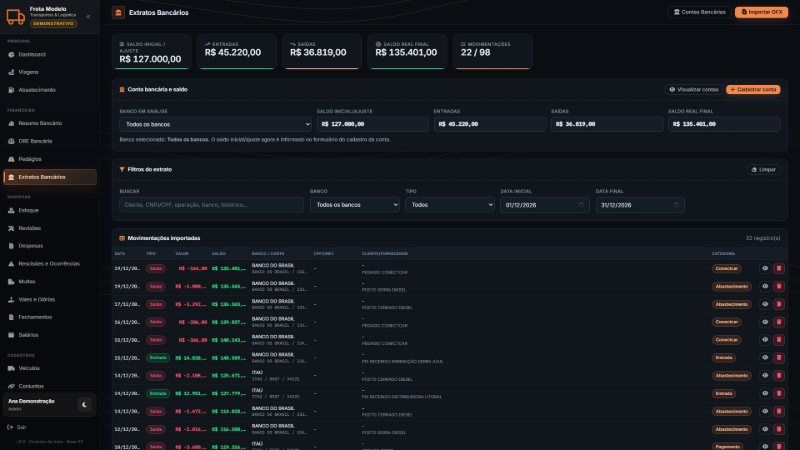Click the Entradas R$ 45.220,00 summary card
Image resolution: width=800 pixels, height=450 pixels.
[237, 52]
